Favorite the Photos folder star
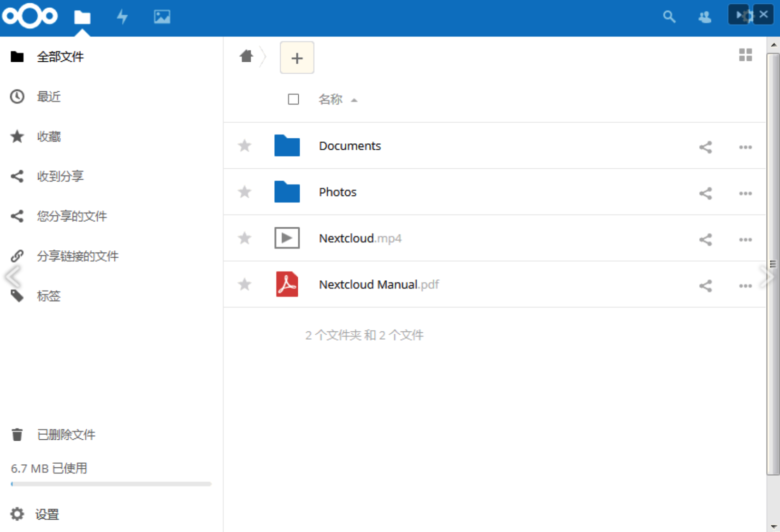The height and width of the screenshot is (532, 780). pos(244,192)
